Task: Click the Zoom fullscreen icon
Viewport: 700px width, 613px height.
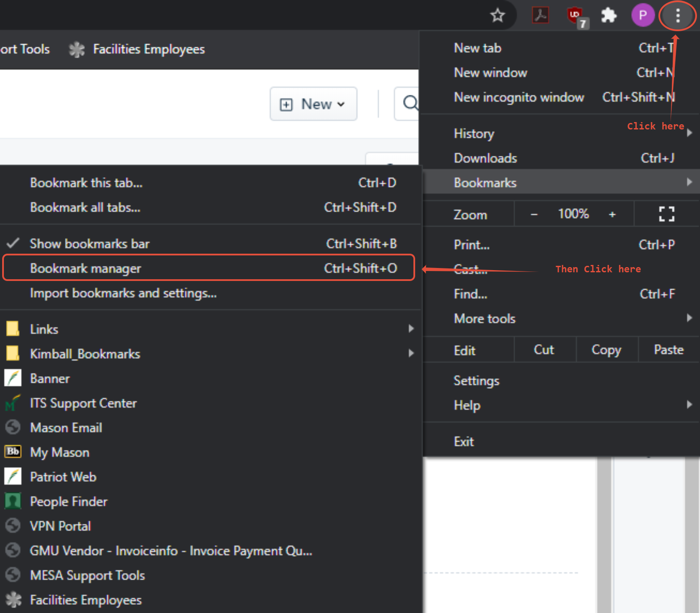Action: (x=667, y=214)
